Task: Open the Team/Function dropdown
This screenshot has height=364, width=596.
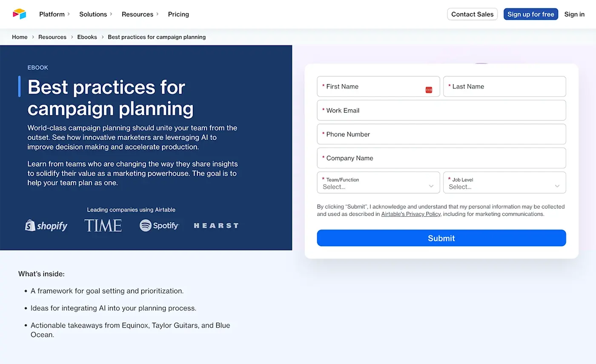Action: pos(378,182)
